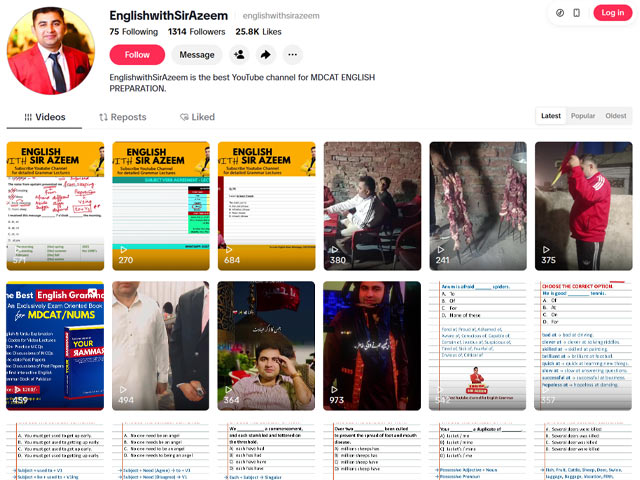Click the get coins icon near Log in
This screenshot has width=640, height=480.
(560, 12)
